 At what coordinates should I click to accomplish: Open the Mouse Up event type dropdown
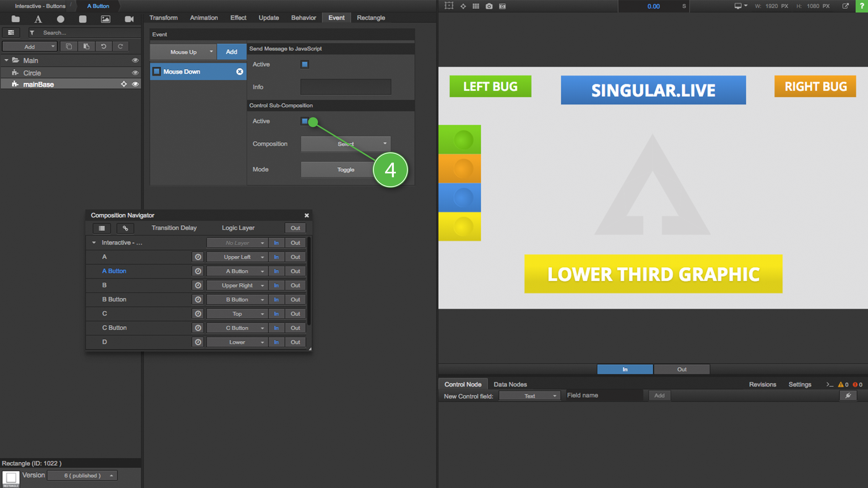click(183, 52)
